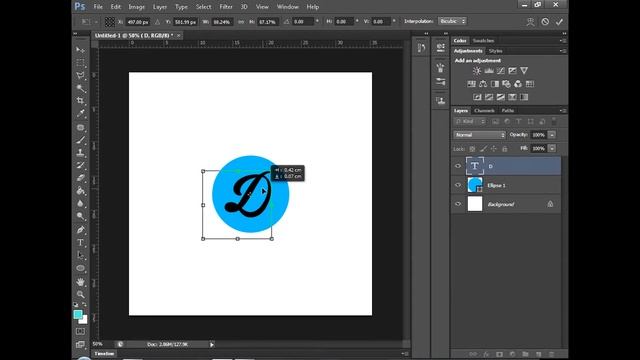Toggle Quick Mask mode
Screen dimensions: 640x360
point(80,331)
